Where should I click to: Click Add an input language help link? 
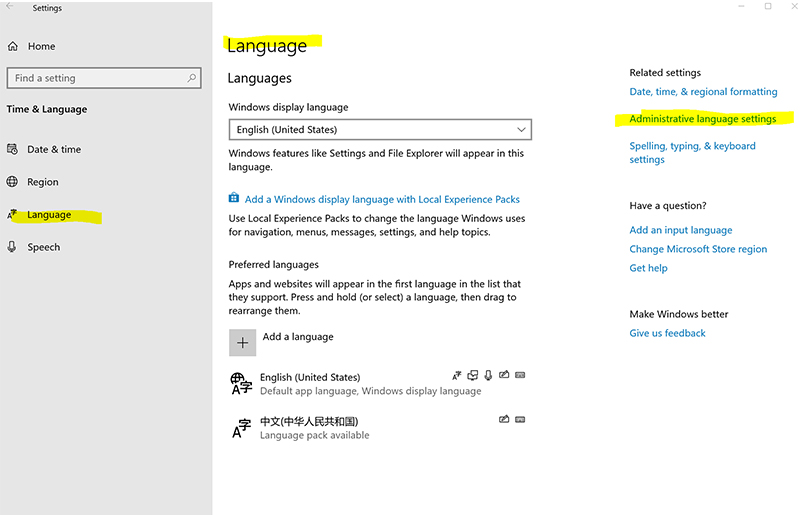click(x=681, y=230)
